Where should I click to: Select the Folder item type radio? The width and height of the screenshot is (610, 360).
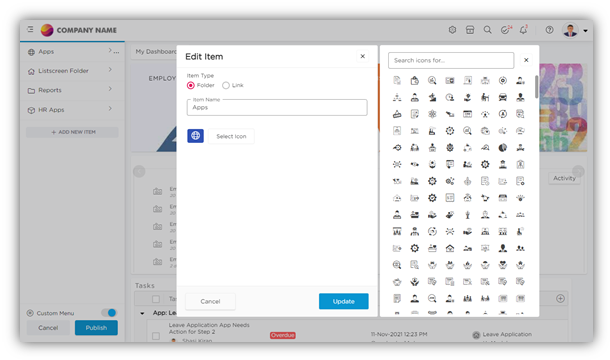191,85
